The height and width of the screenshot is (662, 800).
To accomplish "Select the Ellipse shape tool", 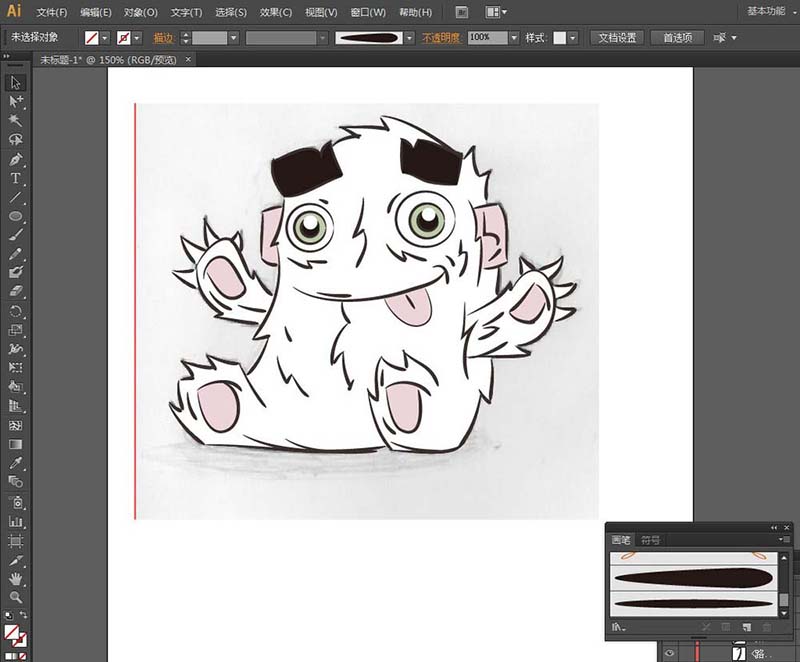I will tap(15, 216).
